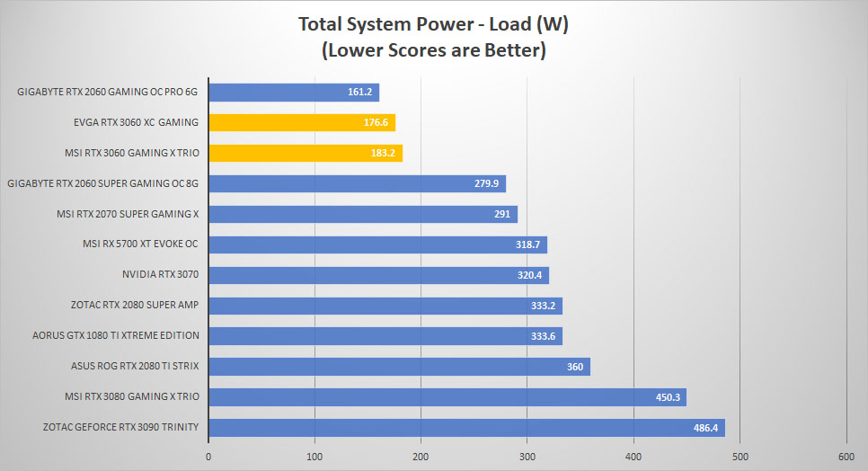
Task: Click the 320.4 data value
Action: coord(530,274)
